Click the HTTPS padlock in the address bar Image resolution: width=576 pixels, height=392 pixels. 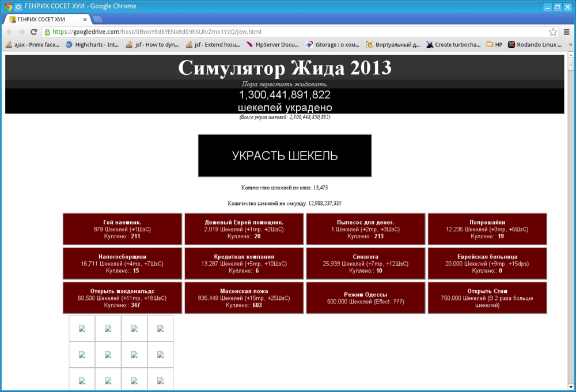46,32
